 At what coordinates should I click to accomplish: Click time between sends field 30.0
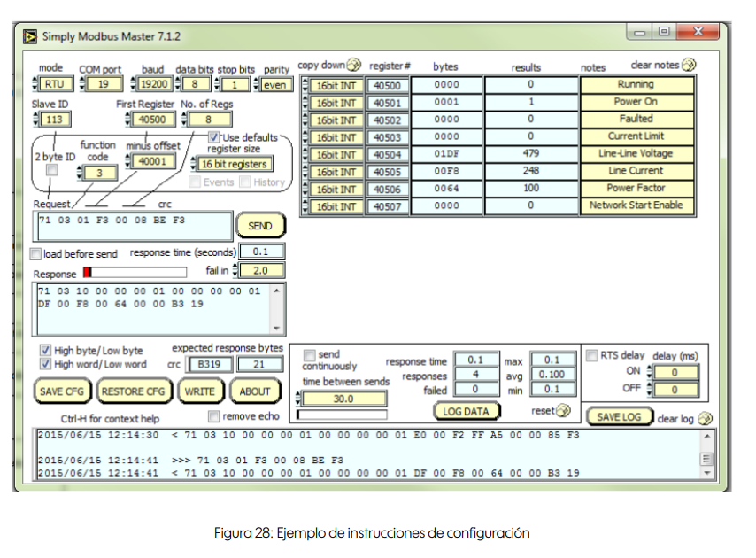click(343, 399)
